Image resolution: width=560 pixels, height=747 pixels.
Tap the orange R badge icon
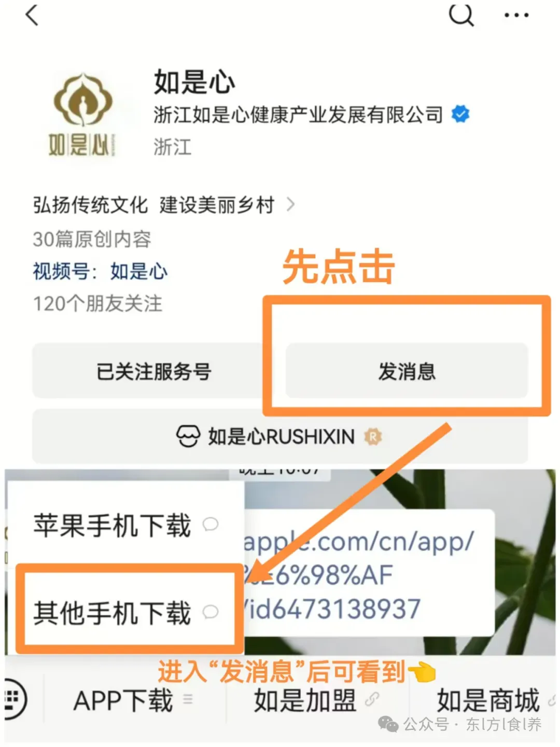pos(373,436)
